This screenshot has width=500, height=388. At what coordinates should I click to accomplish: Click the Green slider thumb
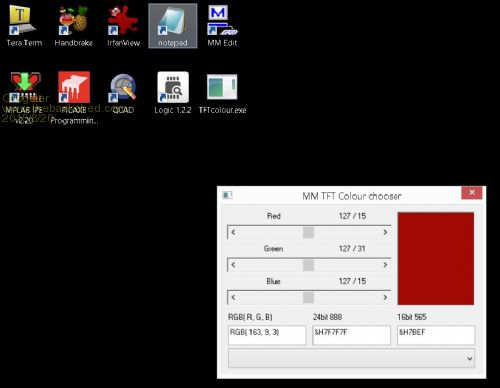308,265
